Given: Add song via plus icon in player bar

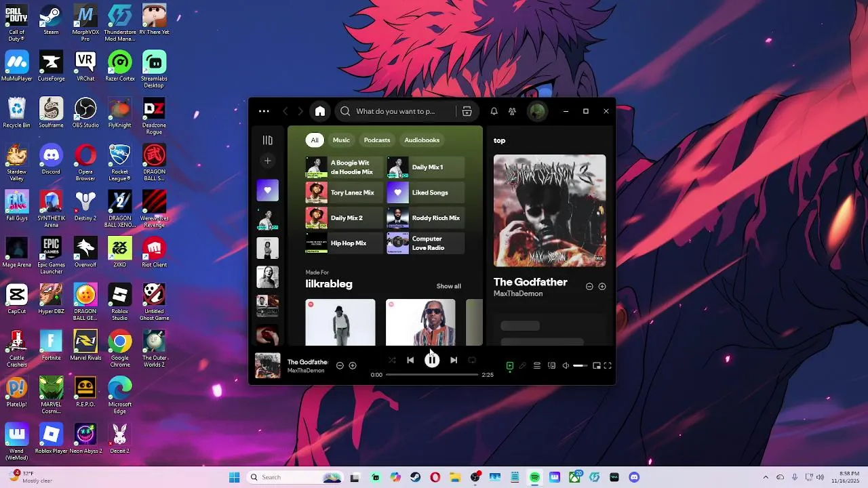Looking at the screenshot, I should coord(353,366).
